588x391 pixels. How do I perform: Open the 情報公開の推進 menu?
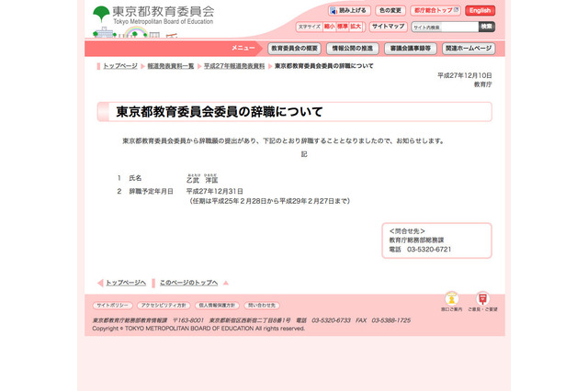(353, 49)
